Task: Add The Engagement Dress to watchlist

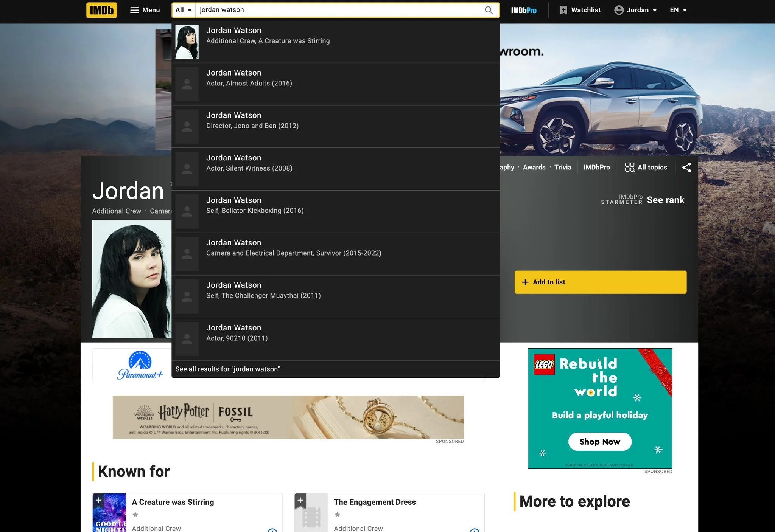Action: (300, 501)
